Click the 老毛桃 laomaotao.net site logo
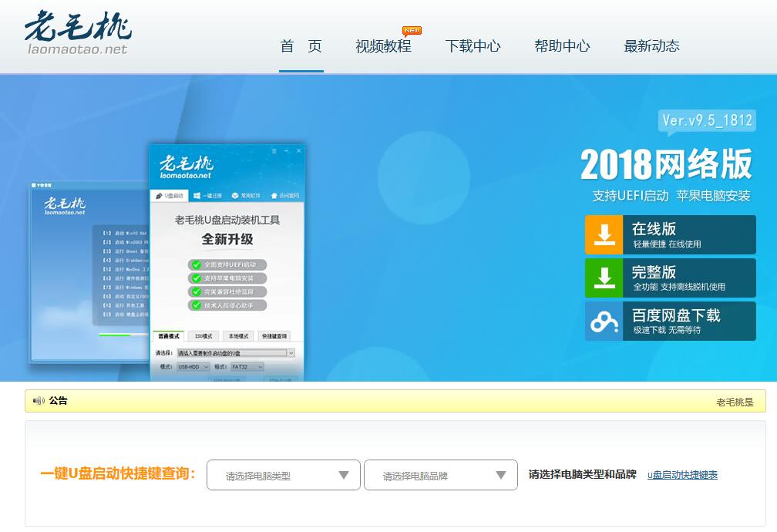 pos(79,32)
